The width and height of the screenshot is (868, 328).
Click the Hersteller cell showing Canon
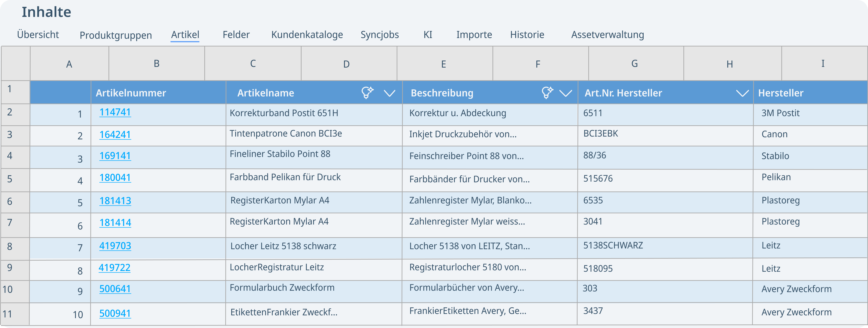[774, 134]
